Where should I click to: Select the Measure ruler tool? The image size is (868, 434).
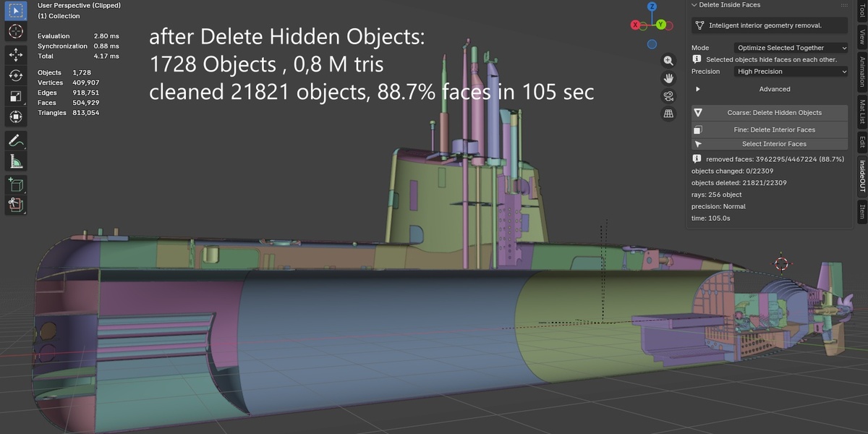click(x=15, y=161)
